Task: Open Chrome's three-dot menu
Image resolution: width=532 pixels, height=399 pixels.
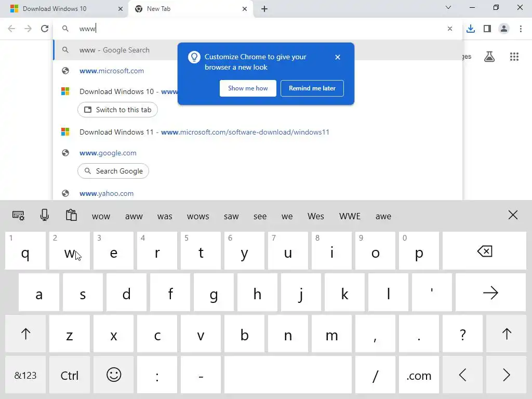Action: click(x=521, y=29)
